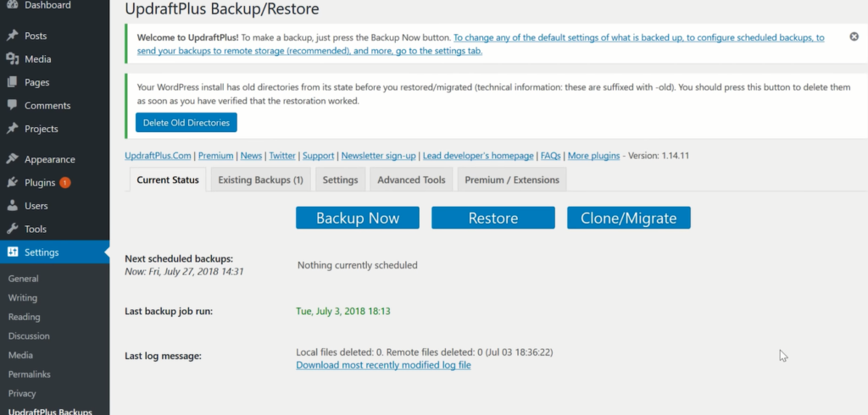
Task: Open the Premium / Extensions tab
Action: 512,180
